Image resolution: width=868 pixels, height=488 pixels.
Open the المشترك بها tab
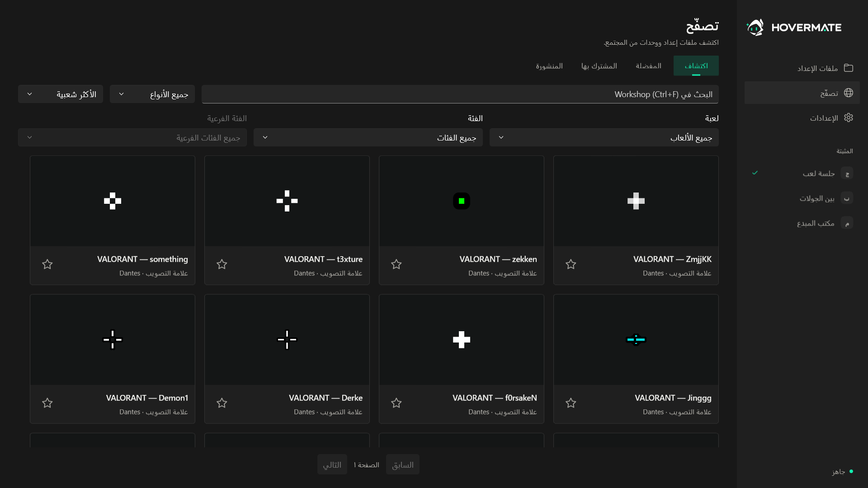599,66
